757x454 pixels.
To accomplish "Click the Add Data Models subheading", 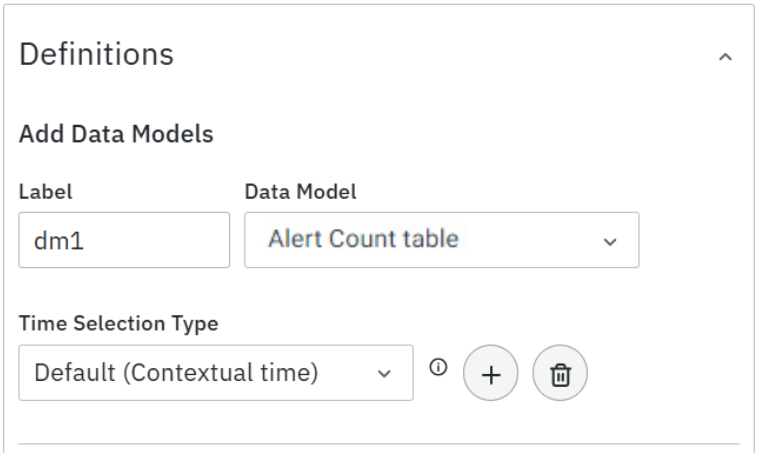I will tap(116, 134).
